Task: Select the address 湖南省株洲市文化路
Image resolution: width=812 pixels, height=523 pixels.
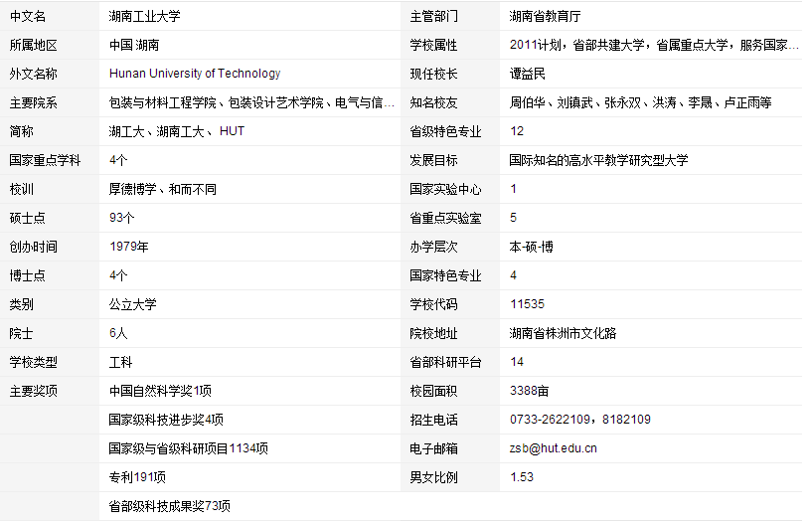Action: 563,333
